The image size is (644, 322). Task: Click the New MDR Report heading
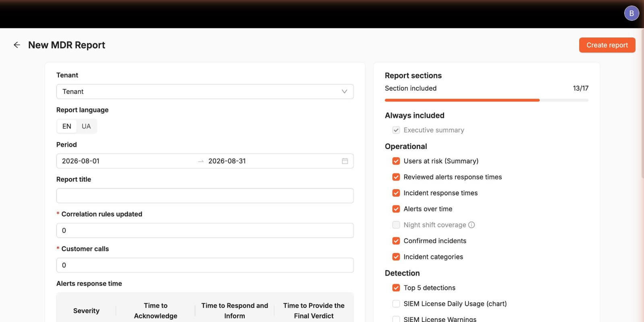(x=66, y=45)
